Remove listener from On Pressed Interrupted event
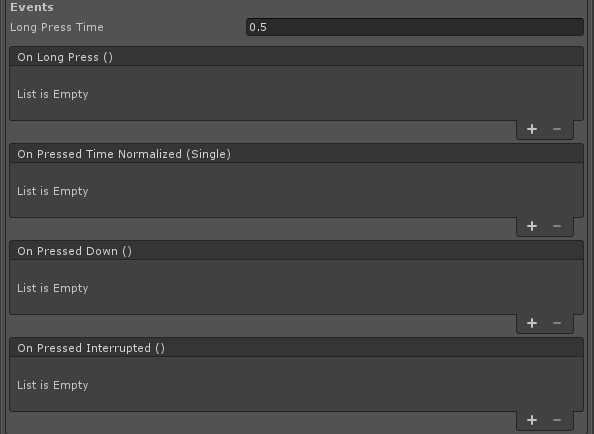 [557, 420]
